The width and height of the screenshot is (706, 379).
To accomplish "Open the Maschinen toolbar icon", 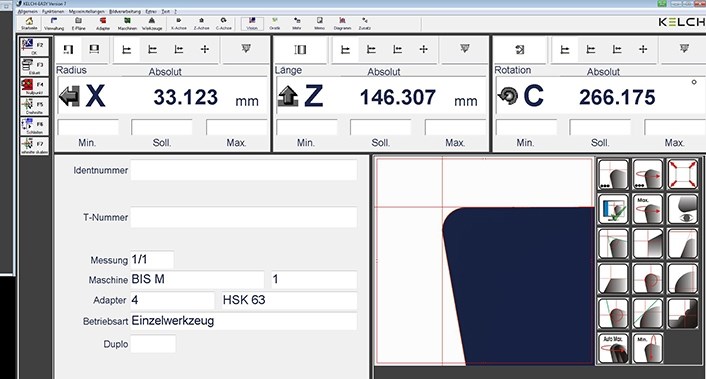I will click(x=127, y=23).
